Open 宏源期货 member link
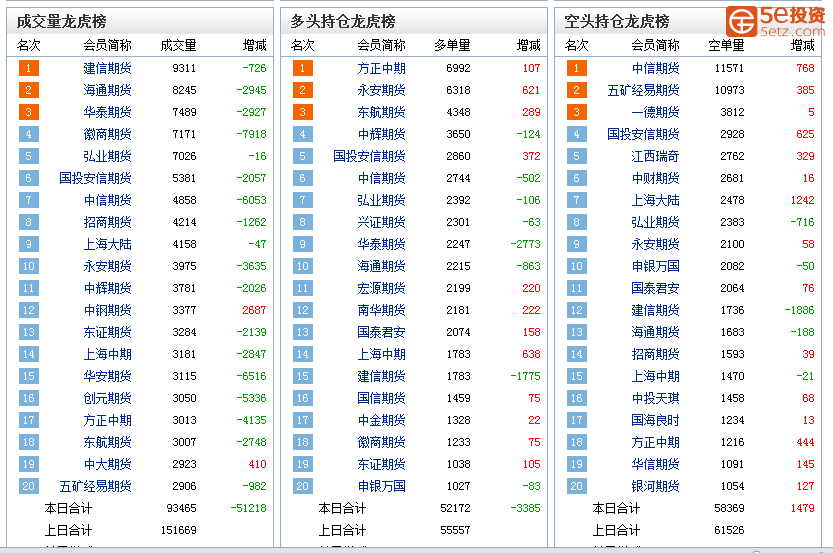833x553 pixels. 381,288
